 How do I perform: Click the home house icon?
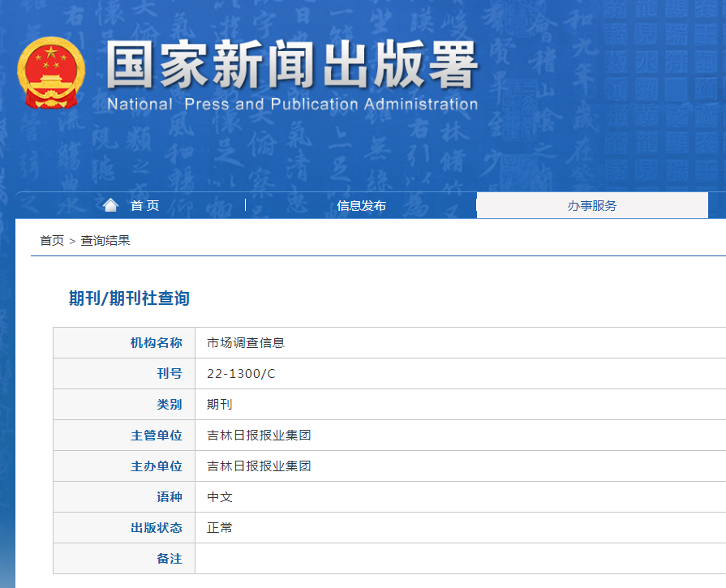pyautogui.click(x=110, y=204)
